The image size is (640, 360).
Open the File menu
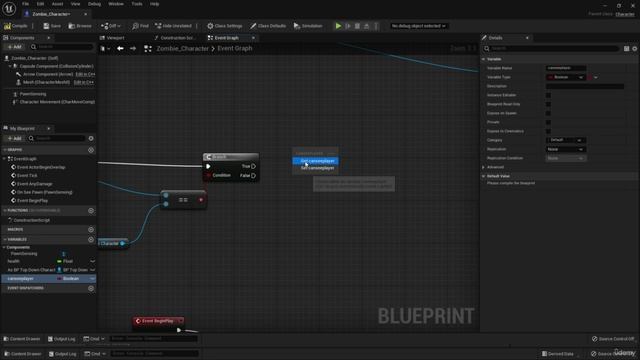(x=25, y=4)
